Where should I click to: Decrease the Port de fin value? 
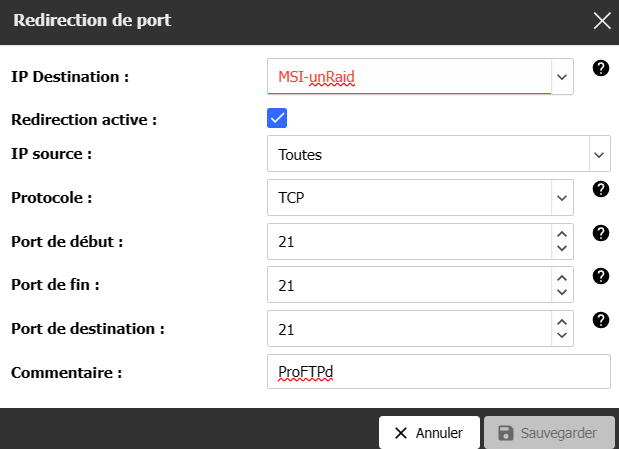click(x=562, y=292)
